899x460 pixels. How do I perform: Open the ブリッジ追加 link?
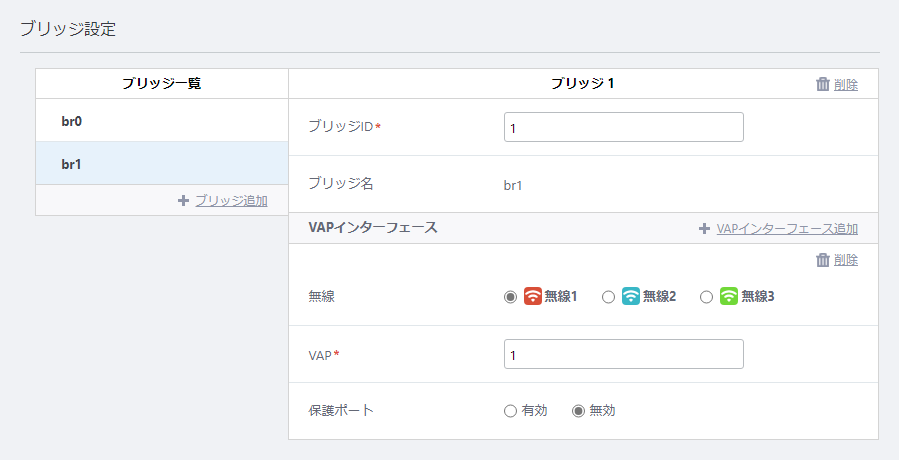(x=231, y=201)
